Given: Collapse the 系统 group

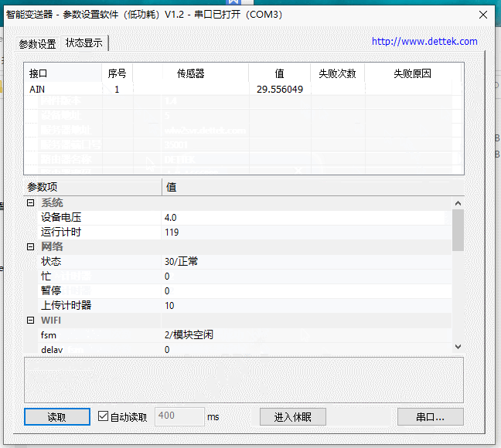Looking at the screenshot, I should pyautogui.click(x=31, y=203).
